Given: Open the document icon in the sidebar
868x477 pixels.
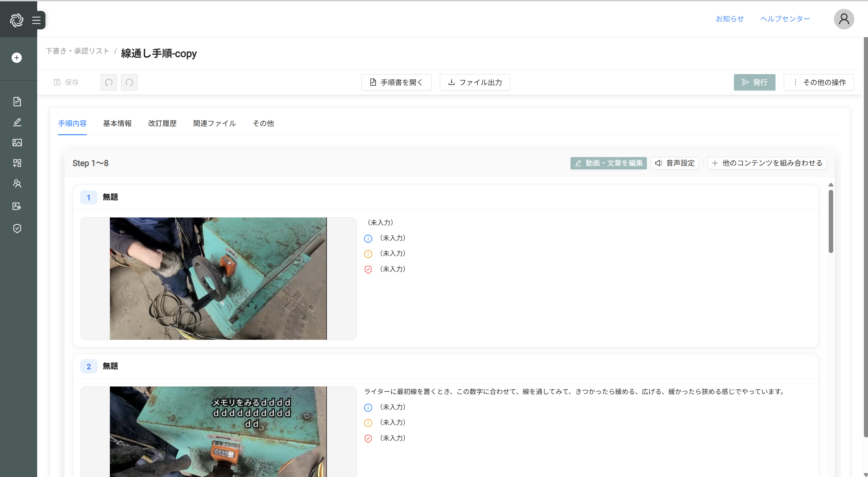Looking at the screenshot, I should (17, 101).
